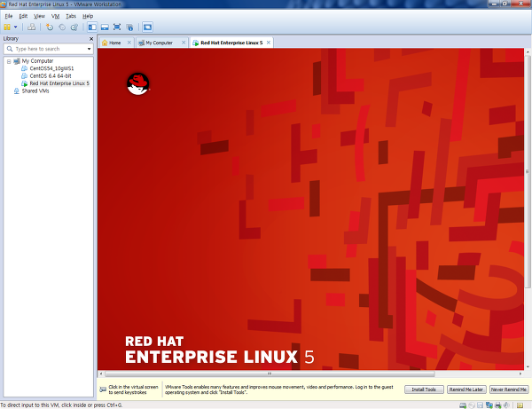Collapse the My Computer tree node

coord(9,61)
